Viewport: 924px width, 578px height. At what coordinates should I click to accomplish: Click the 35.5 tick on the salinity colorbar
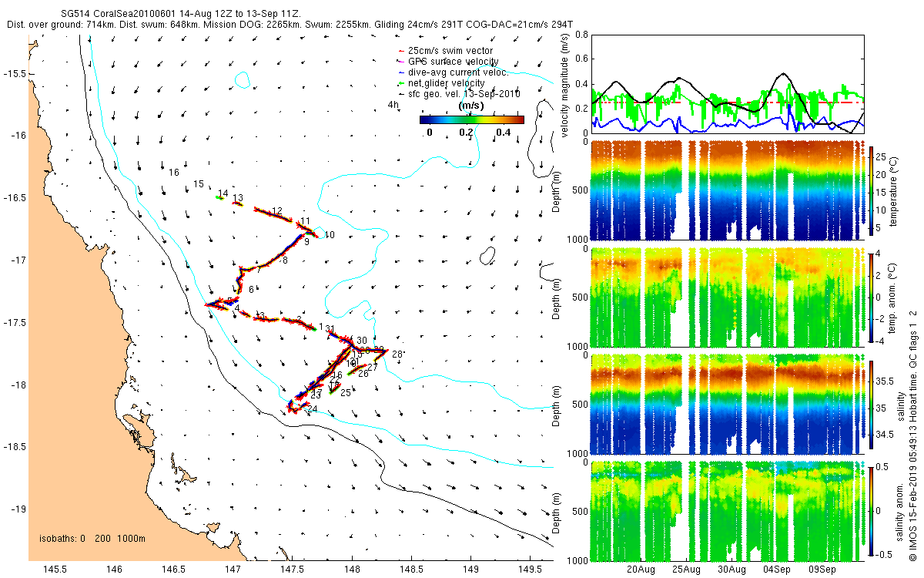885,381
